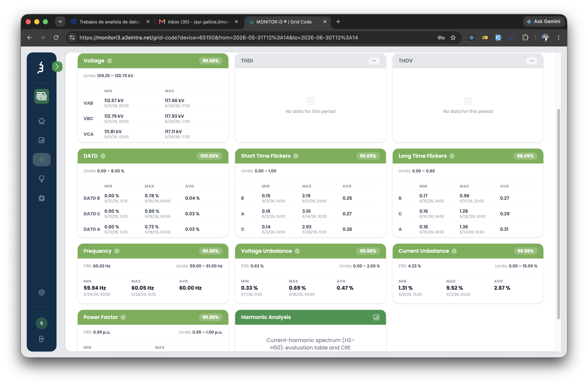Click the site information icon in address bar
The height and width of the screenshot is (385, 588).
point(72,38)
